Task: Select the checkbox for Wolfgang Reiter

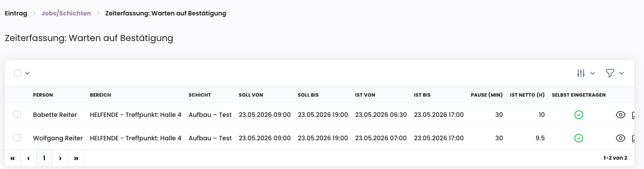Action: pyautogui.click(x=17, y=138)
